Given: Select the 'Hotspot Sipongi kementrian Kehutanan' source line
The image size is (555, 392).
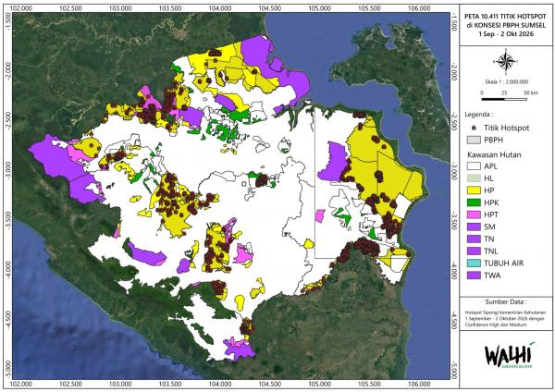Looking at the screenshot, I should tap(505, 313).
